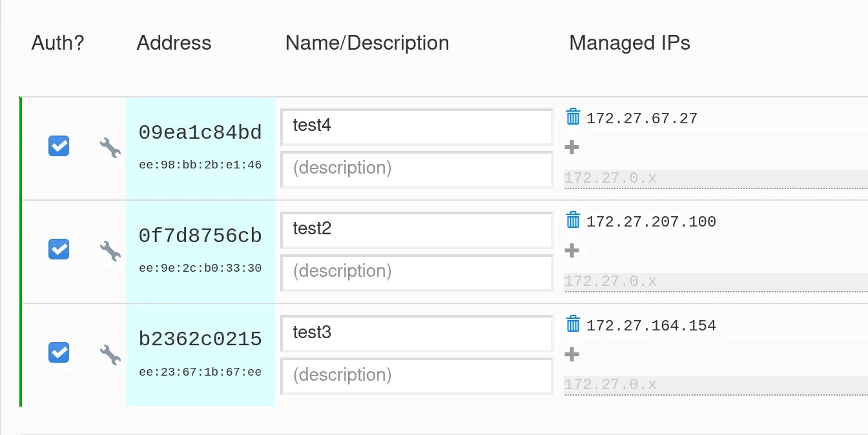Viewport: 868px width, 435px height.
Task: Delete managed IP 172.27.164.154 with trash icon
Action: (573, 324)
